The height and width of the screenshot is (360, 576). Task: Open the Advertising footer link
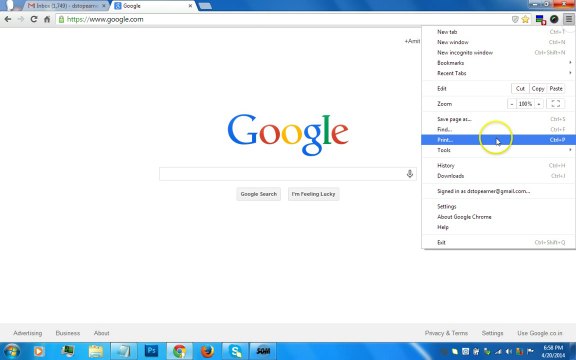pyautogui.click(x=28, y=333)
